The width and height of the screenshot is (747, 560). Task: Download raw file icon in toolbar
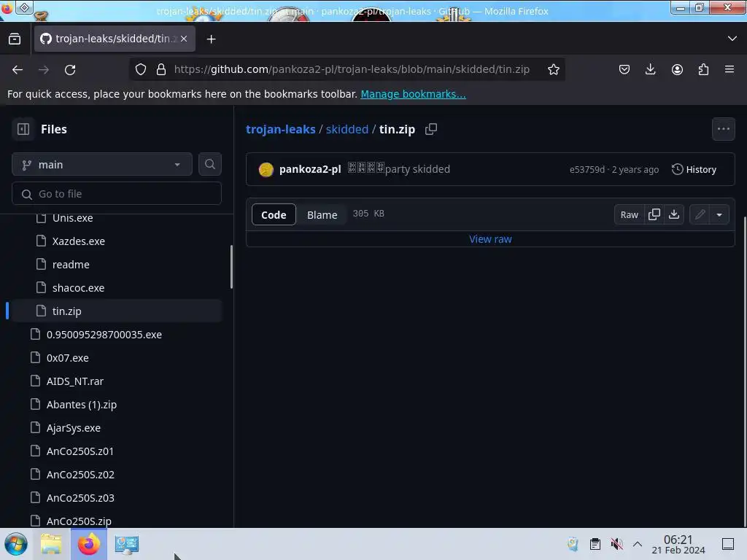click(673, 214)
